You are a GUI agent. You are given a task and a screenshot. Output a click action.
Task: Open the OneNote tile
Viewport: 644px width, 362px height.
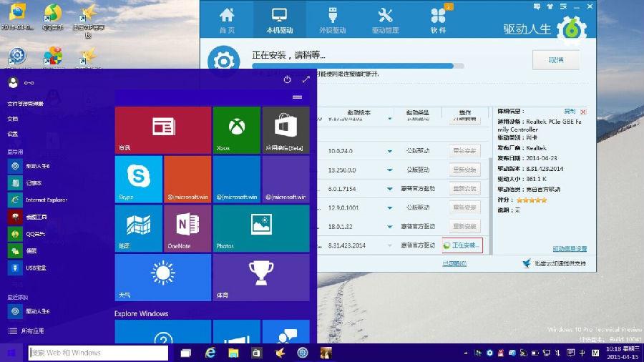click(187, 228)
